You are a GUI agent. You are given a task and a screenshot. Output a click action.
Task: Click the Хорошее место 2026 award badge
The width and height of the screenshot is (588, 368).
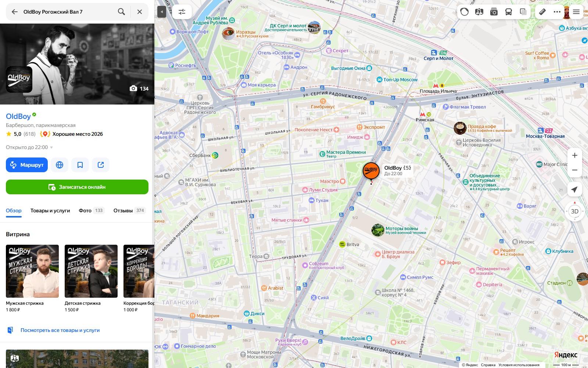click(x=72, y=134)
